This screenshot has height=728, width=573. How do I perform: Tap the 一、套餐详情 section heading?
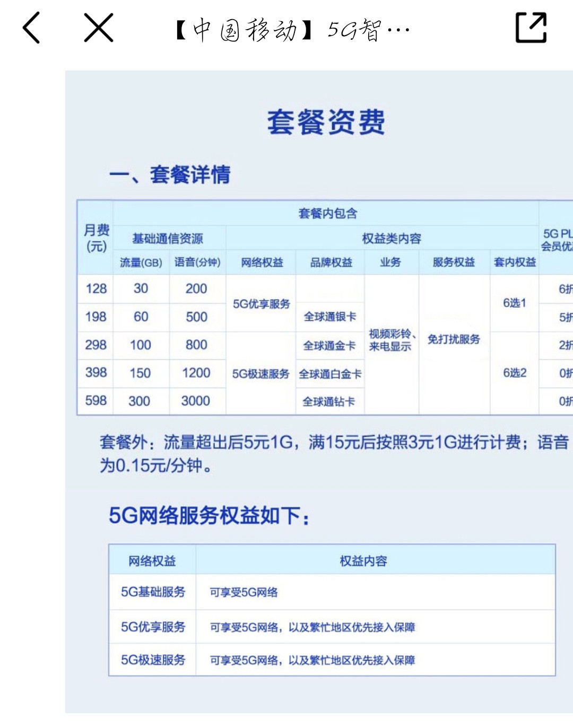click(x=170, y=174)
